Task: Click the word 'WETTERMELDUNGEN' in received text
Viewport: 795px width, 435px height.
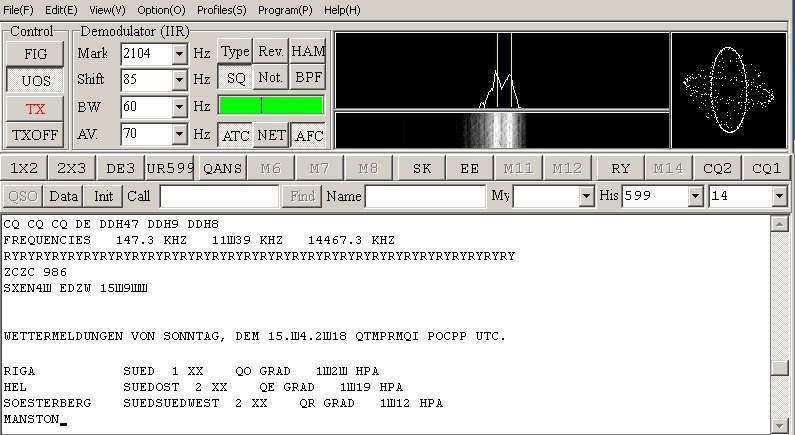Action: point(63,336)
